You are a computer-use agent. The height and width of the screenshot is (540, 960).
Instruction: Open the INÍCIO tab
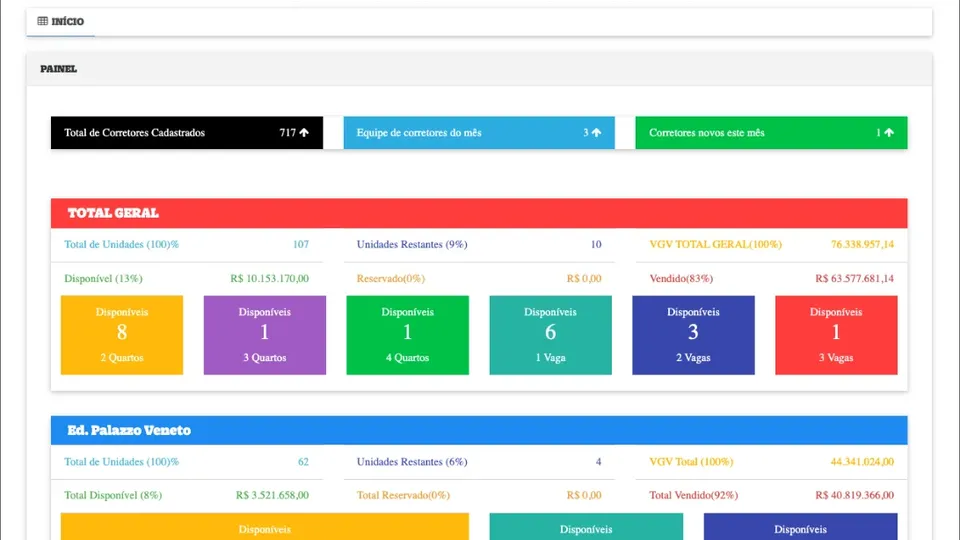pyautogui.click(x=61, y=21)
